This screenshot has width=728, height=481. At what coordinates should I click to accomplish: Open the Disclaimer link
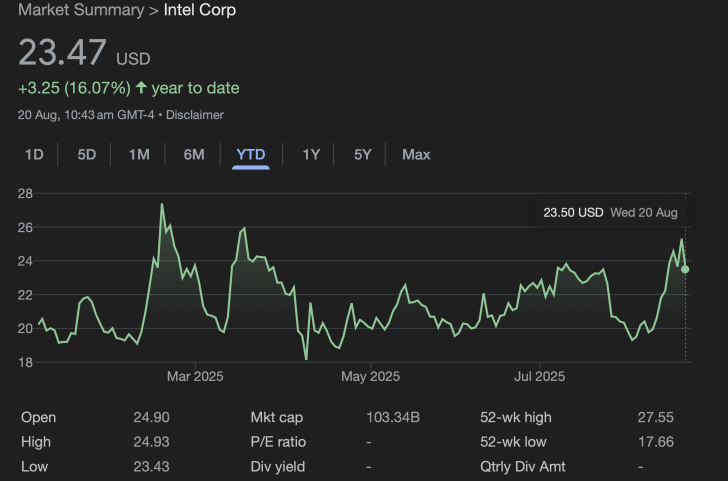coord(195,115)
